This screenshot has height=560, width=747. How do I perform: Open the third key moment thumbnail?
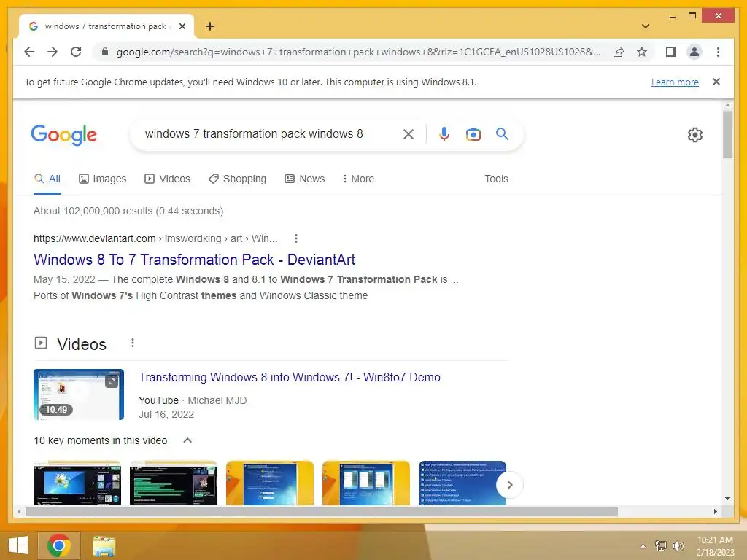[270, 483]
